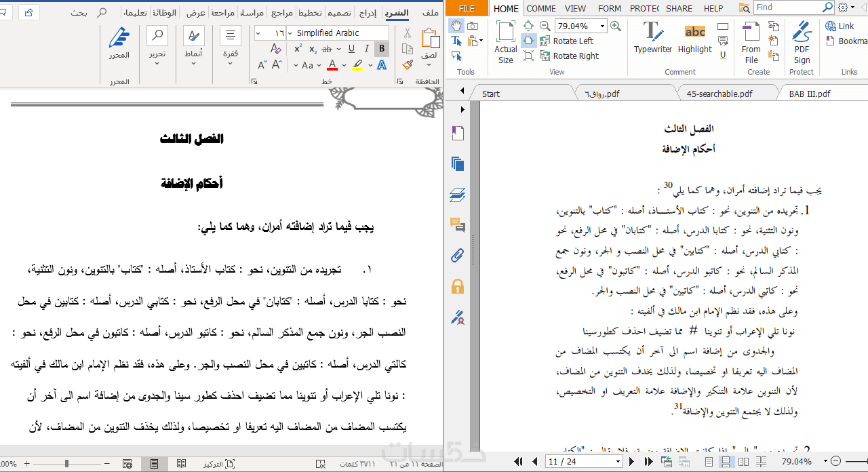Select the Highlight tool
The image size is (868, 472).
tap(695, 37)
